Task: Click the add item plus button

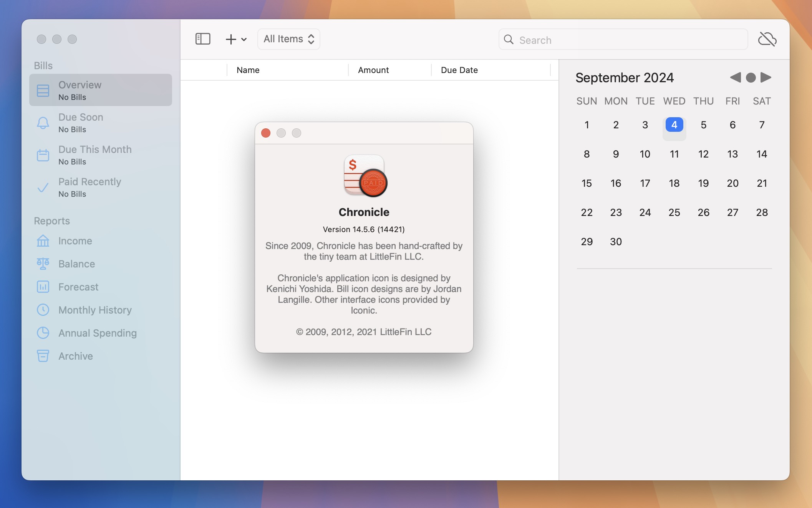Action: pyautogui.click(x=231, y=39)
